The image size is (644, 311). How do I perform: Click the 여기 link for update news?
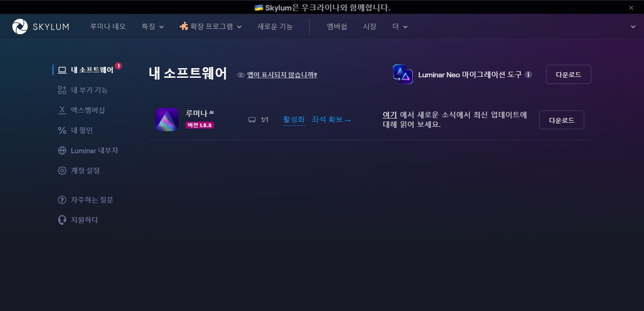point(390,115)
